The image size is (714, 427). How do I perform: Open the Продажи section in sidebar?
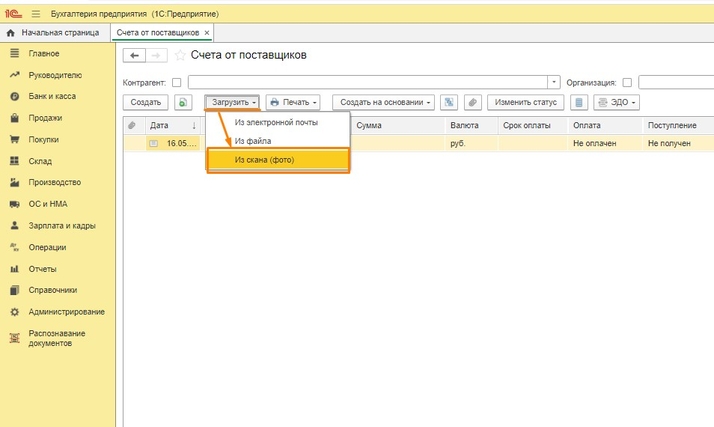tap(44, 118)
